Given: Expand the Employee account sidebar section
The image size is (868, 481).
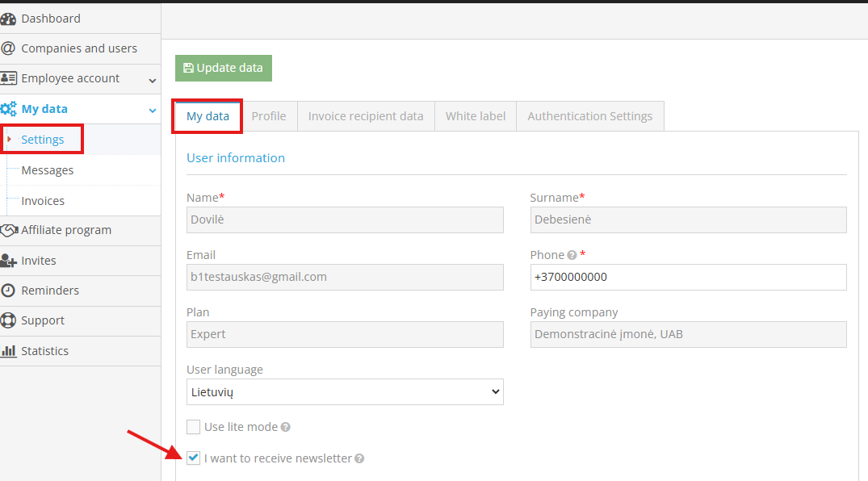Looking at the screenshot, I should click(x=150, y=80).
